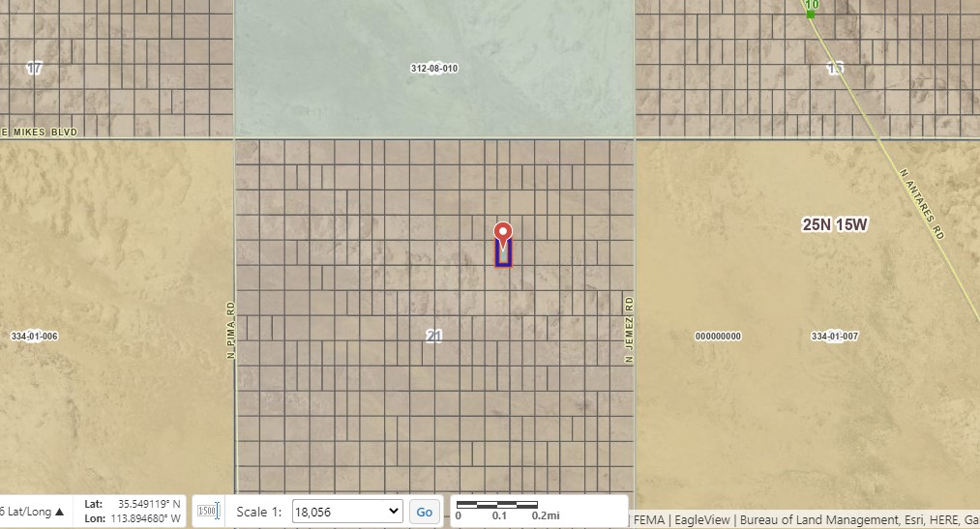Select parcel labeled 334-01-006
Viewport: 980px width, 529px height.
pyautogui.click(x=35, y=336)
